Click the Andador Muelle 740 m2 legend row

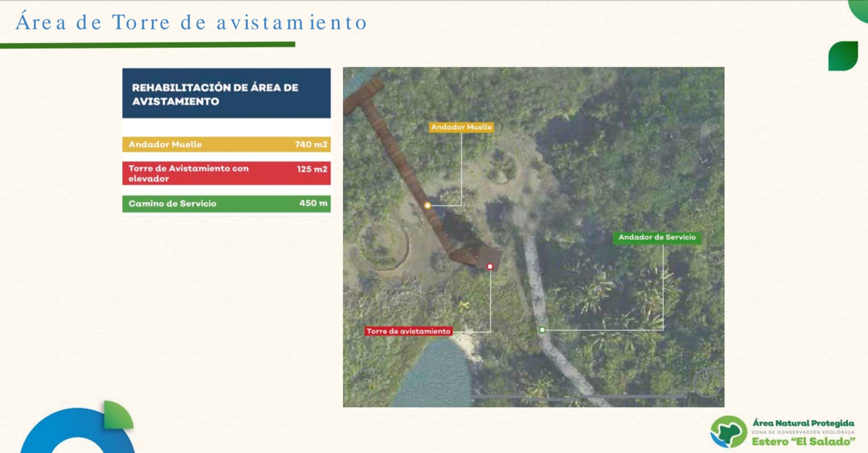(226, 144)
